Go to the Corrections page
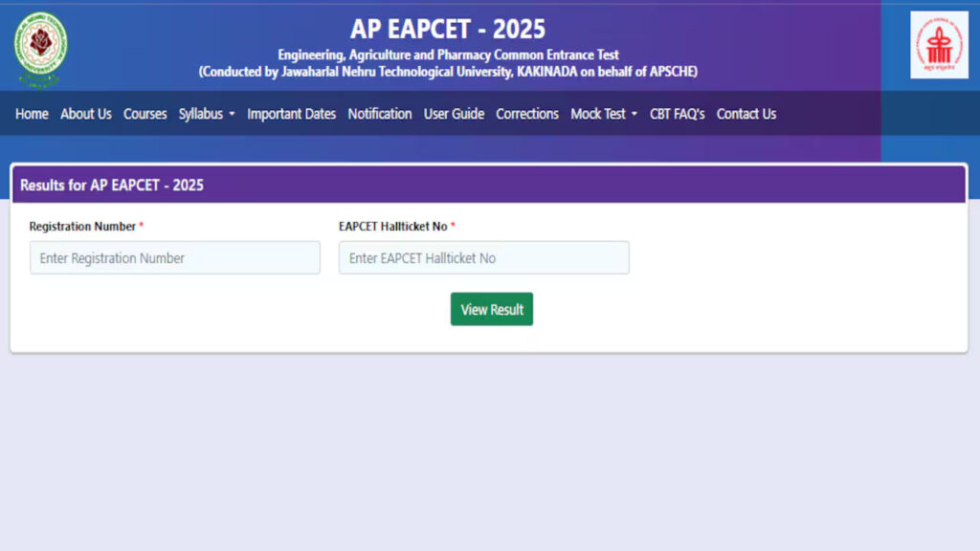This screenshot has width=980, height=551. [x=526, y=114]
